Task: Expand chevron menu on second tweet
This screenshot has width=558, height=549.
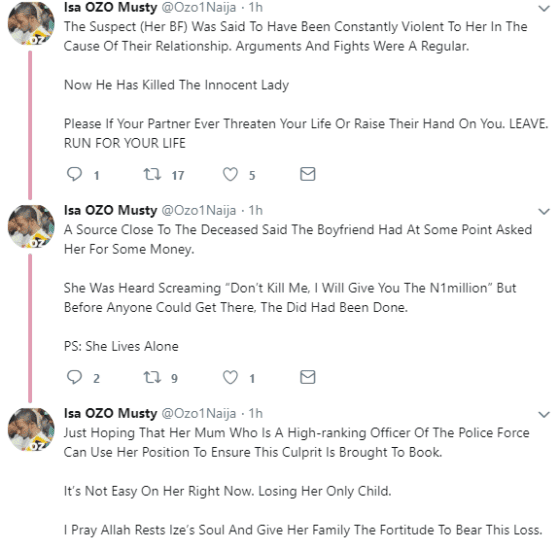Action: (x=544, y=212)
